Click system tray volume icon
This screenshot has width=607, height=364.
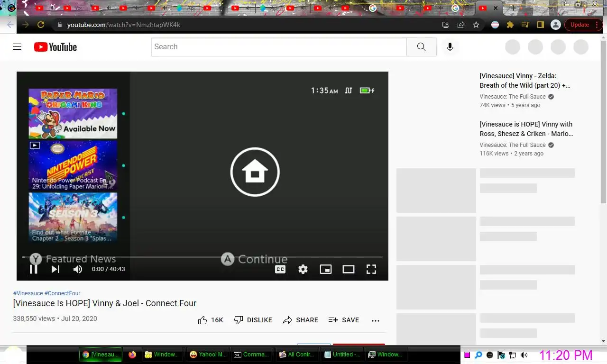(x=524, y=355)
